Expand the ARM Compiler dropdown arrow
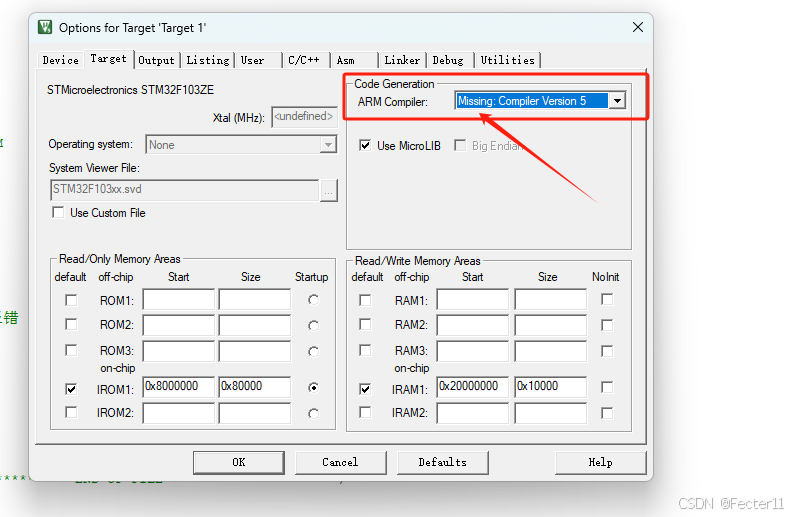 (617, 101)
